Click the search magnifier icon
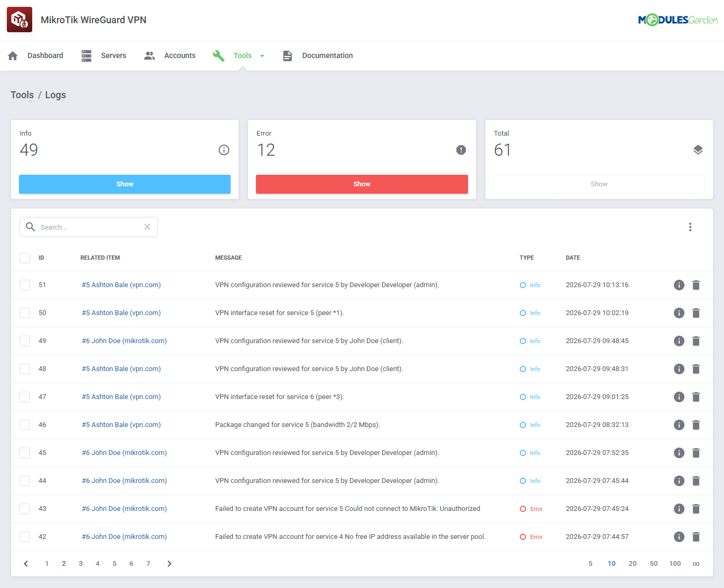Viewport: 724px width, 588px height. [31, 227]
